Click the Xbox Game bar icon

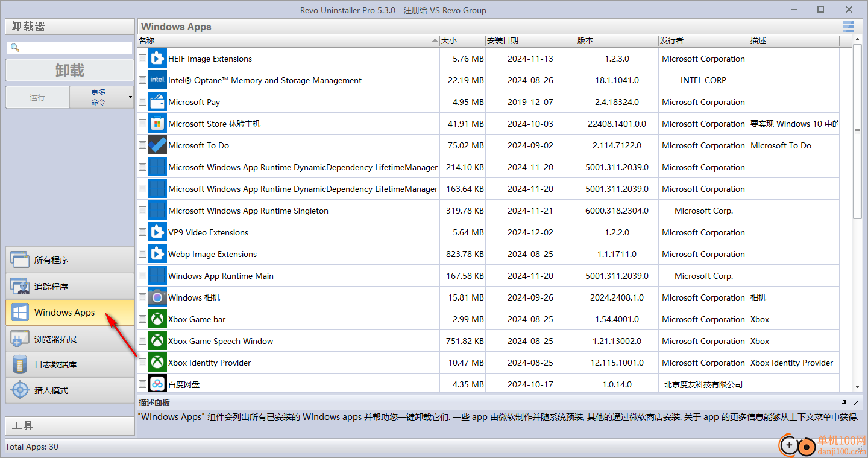coord(157,319)
